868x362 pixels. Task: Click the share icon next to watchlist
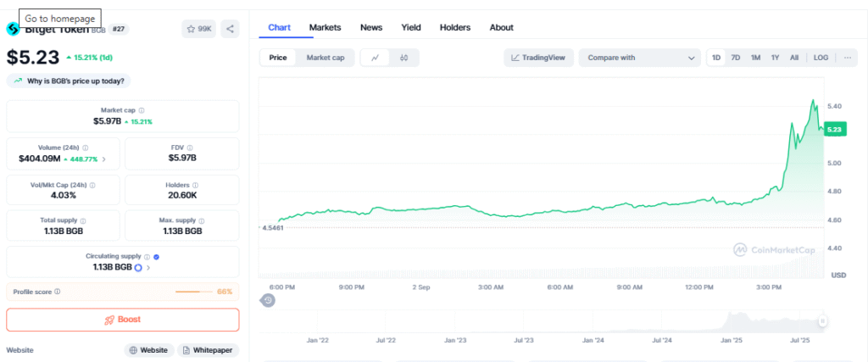230,29
